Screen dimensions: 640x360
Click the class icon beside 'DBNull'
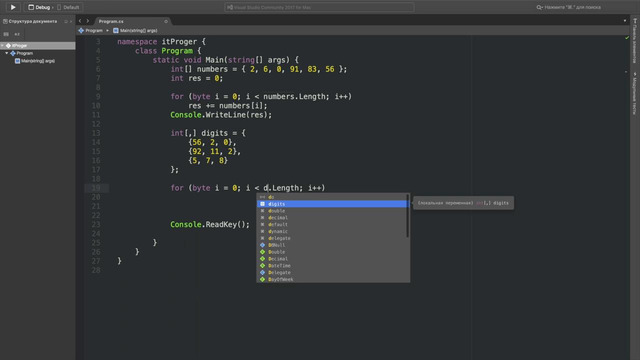tap(262, 245)
